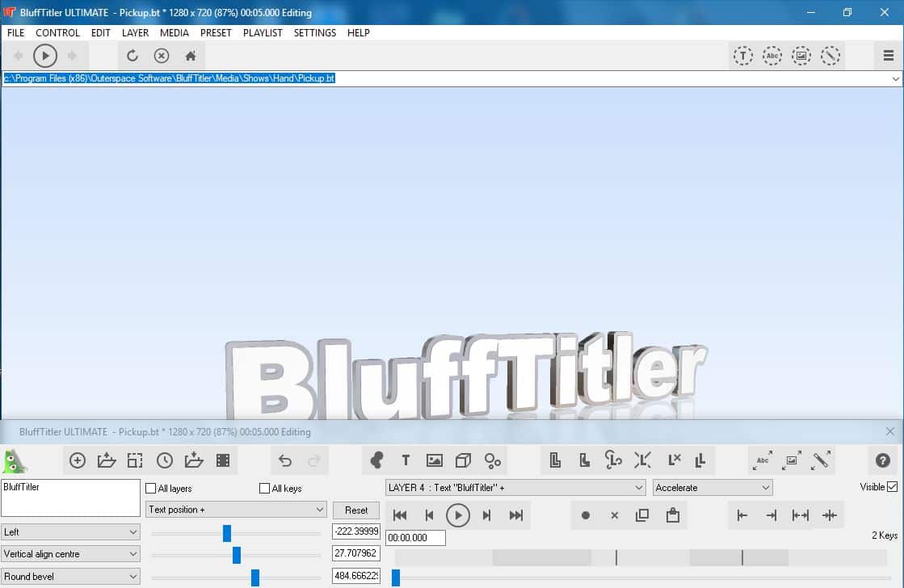Image resolution: width=904 pixels, height=588 pixels.
Task: Click the refresh icon in the top toolbar
Action: [x=132, y=56]
